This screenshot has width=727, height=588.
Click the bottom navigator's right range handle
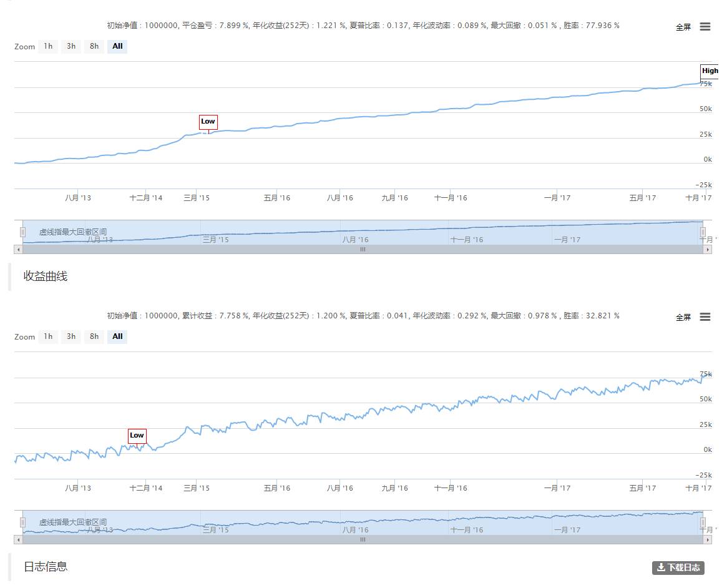point(703,522)
